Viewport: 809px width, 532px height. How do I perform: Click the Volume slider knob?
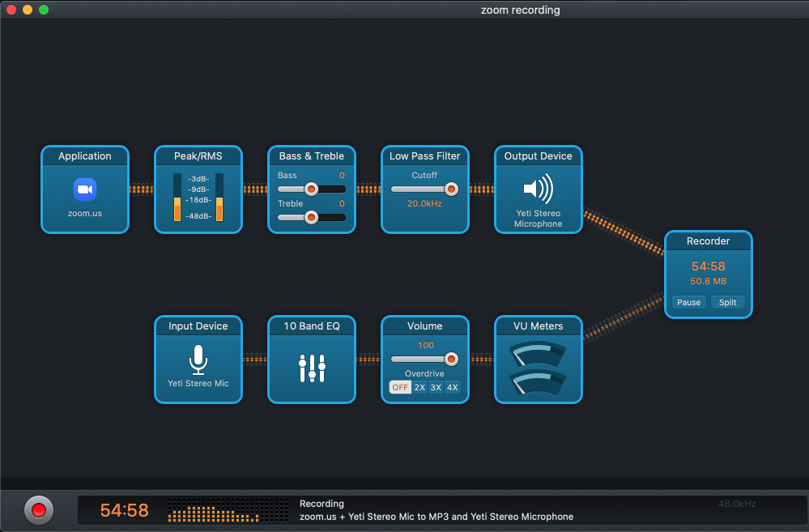[x=451, y=360]
